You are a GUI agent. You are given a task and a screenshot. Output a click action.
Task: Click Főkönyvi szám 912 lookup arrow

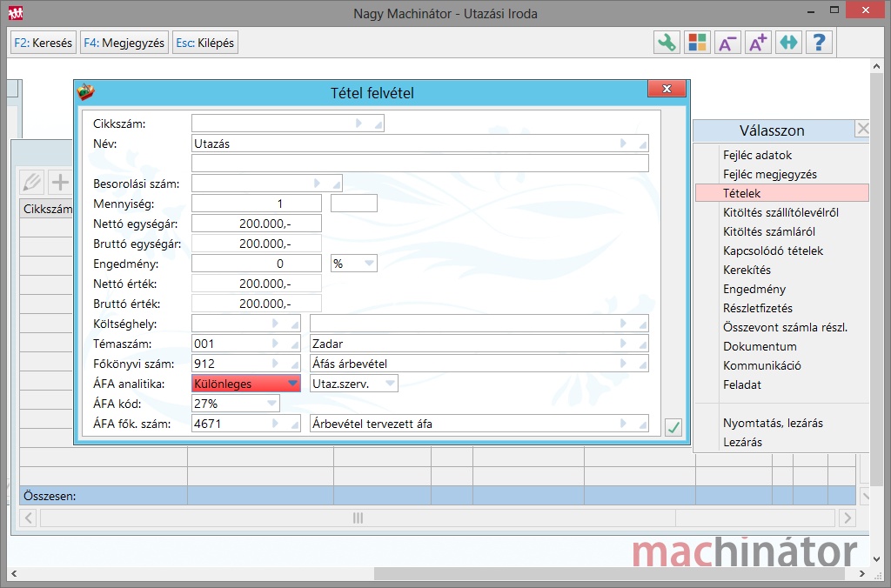pyautogui.click(x=275, y=364)
